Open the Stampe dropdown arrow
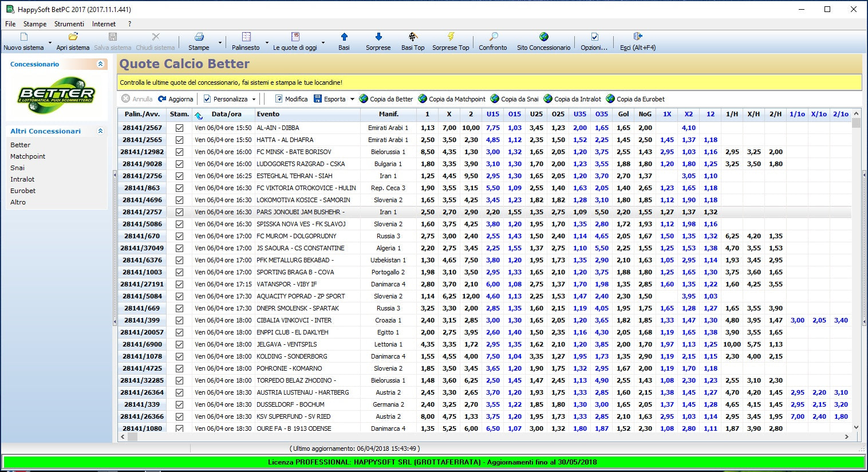Image resolution: width=868 pixels, height=472 pixels. [x=220, y=42]
